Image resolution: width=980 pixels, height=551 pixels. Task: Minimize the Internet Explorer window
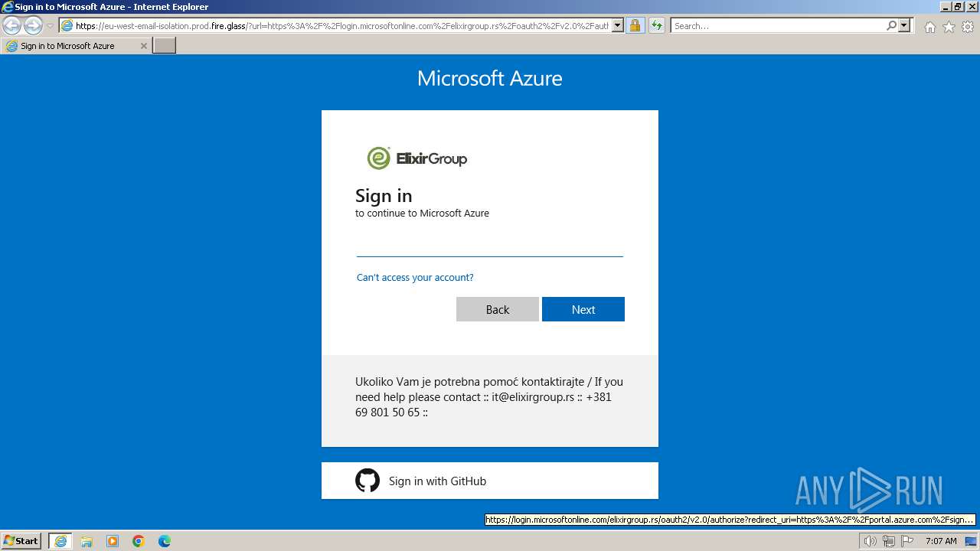pos(945,7)
